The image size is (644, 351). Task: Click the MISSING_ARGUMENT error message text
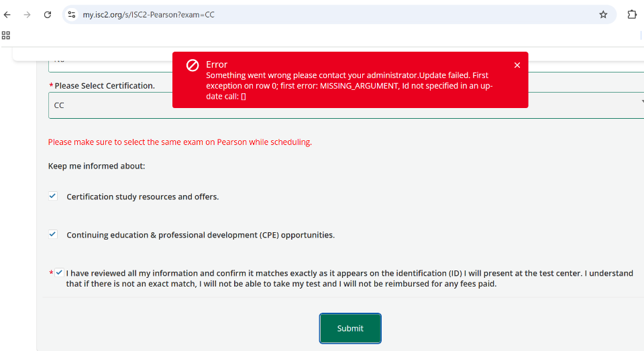pyautogui.click(x=349, y=86)
